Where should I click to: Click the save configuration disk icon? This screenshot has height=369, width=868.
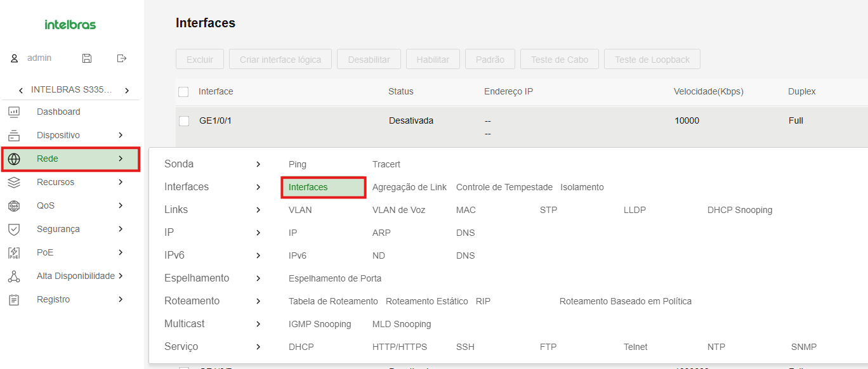(87, 58)
